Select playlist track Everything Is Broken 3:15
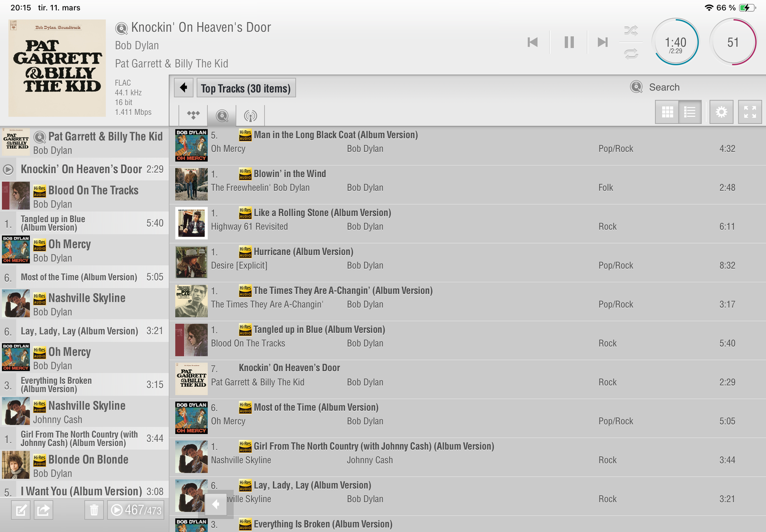Viewport: 766px width, 532px height. (84, 385)
